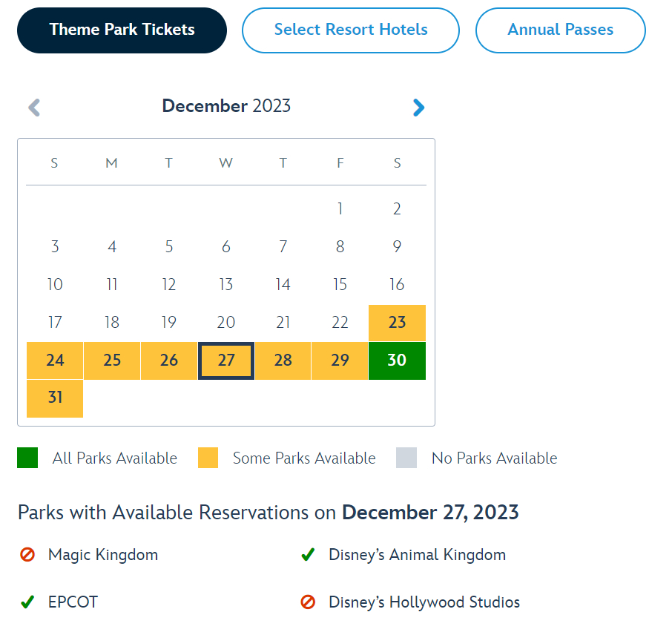Select December 24 in the calendar
This screenshot has height=635, width=672.
click(55, 361)
